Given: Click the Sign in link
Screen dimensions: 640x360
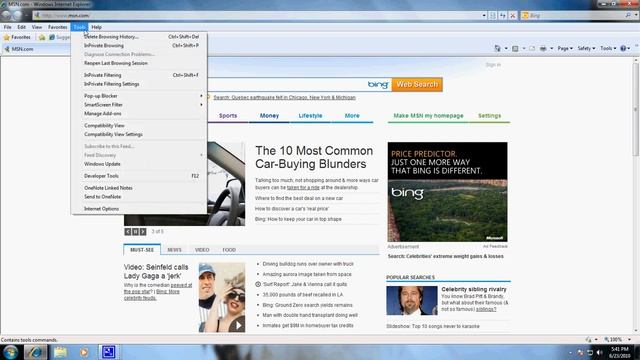Looking at the screenshot, I should (493, 65).
